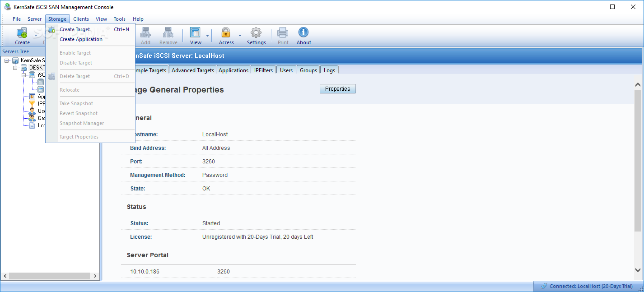Open the View button dropdown arrow

208,35
